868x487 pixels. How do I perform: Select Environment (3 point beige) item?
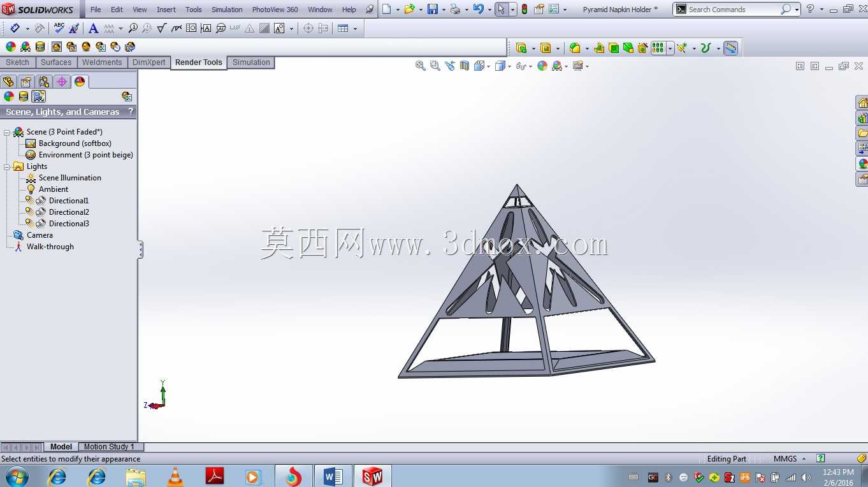[x=86, y=155]
